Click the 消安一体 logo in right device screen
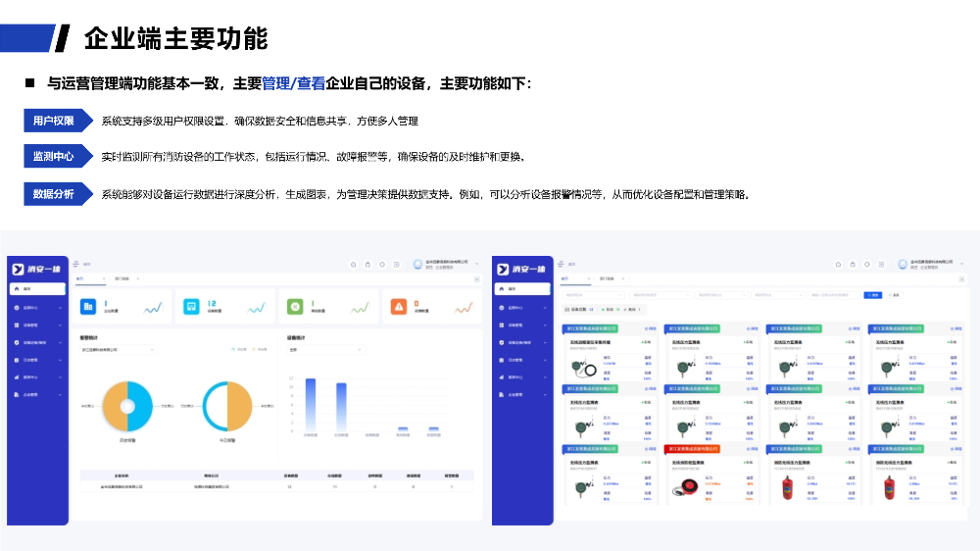 click(x=522, y=269)
